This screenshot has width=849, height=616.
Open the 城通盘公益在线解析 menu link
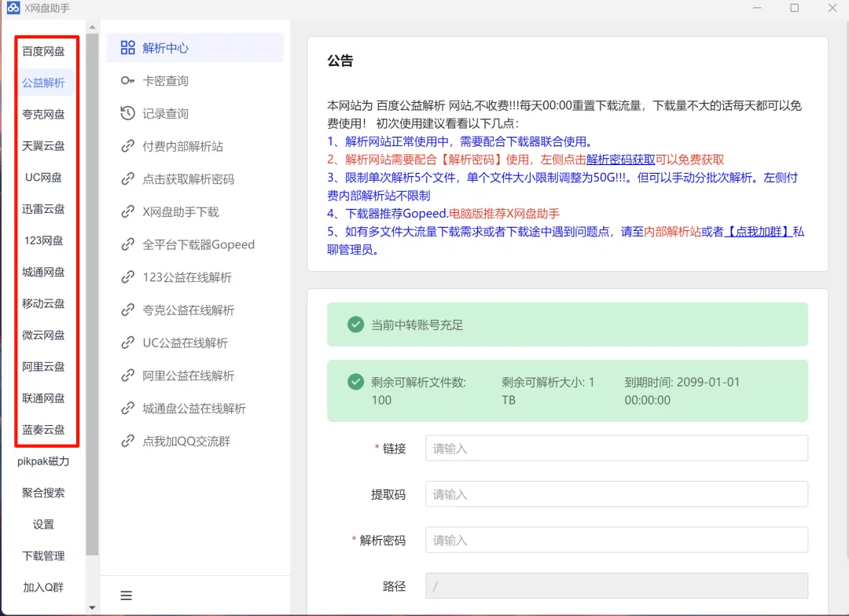195,408
